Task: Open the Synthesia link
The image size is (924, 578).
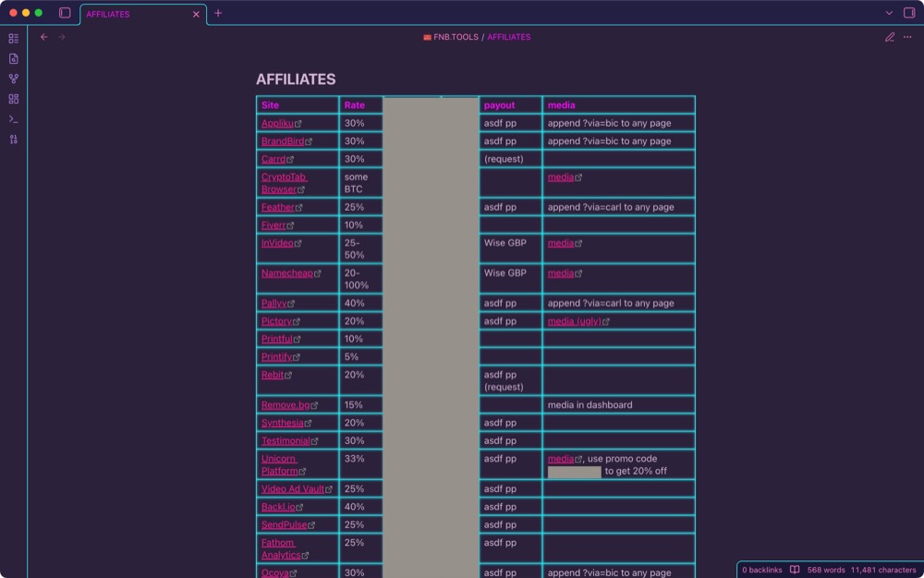Action: [x=283, y=423]
